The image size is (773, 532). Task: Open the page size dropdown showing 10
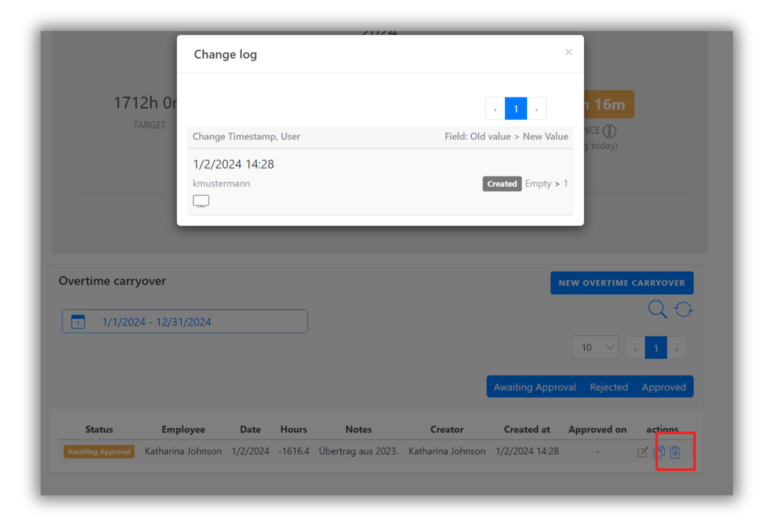coord(596,347)
